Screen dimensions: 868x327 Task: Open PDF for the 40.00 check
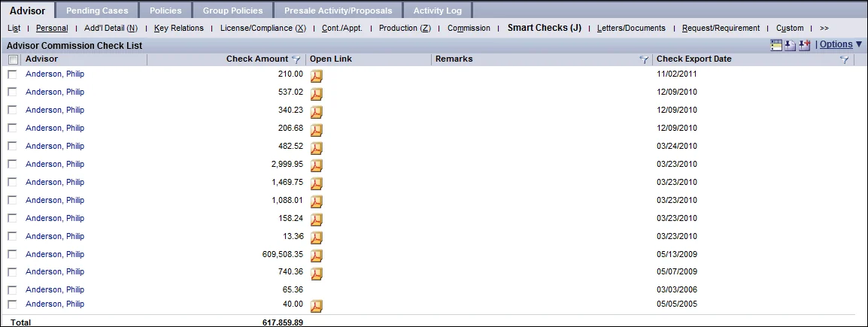click(x=316, y=306)
